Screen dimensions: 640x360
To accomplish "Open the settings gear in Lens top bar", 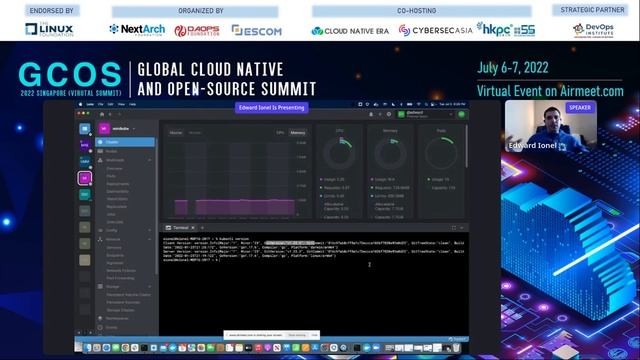I will click(x=389, y=114).
